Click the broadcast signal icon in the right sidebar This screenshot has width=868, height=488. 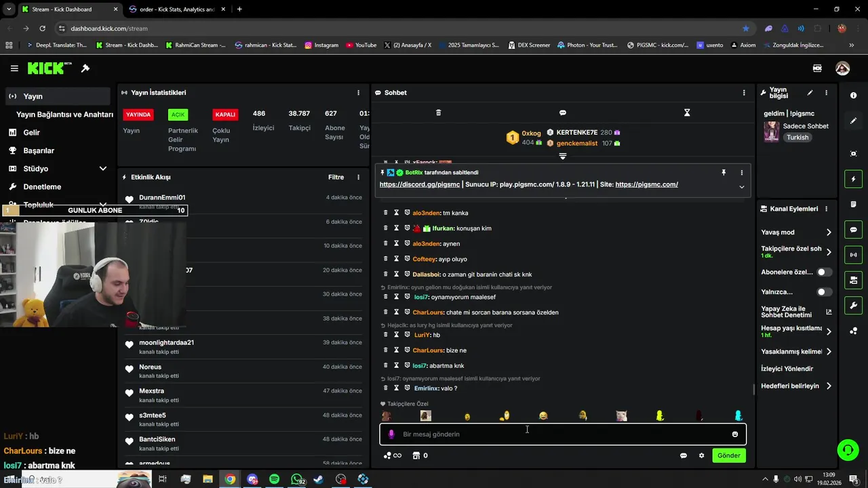(853, 255)
